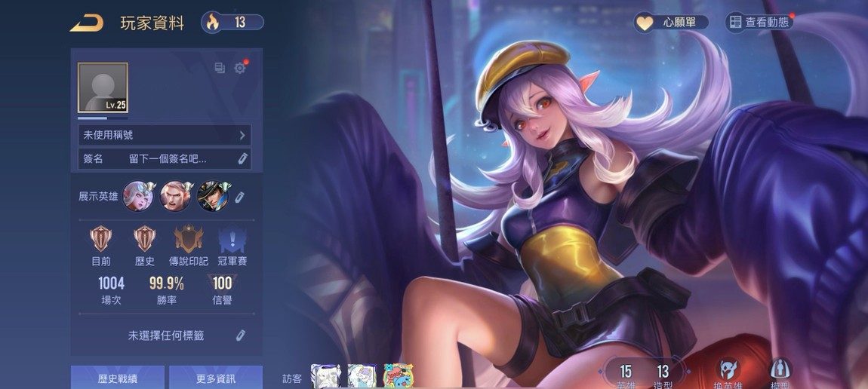868x389 pixels.
Task: Expand the 未使用稱號 title selector
Action: [x=165, y=136]
